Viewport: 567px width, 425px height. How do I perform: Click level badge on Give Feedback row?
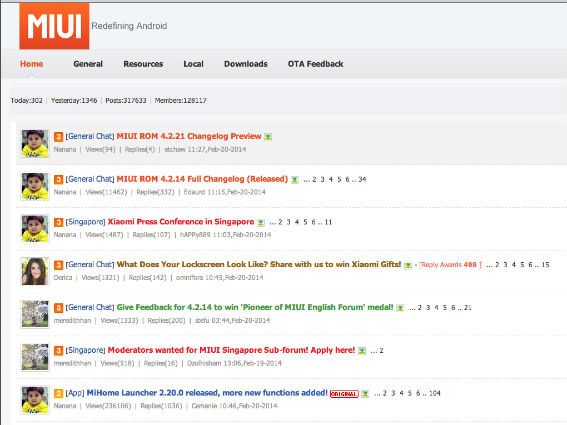59,307
